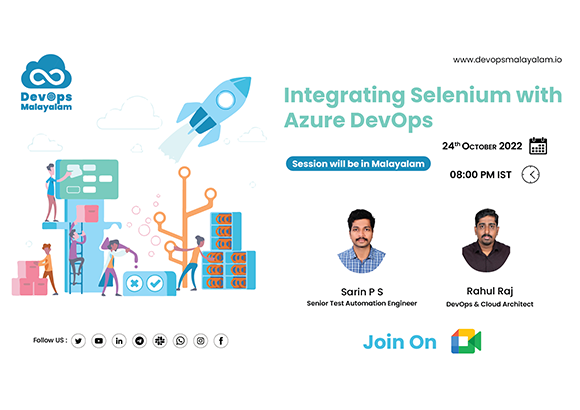Click the green check mark button illustration

click(x=155, y=283)
